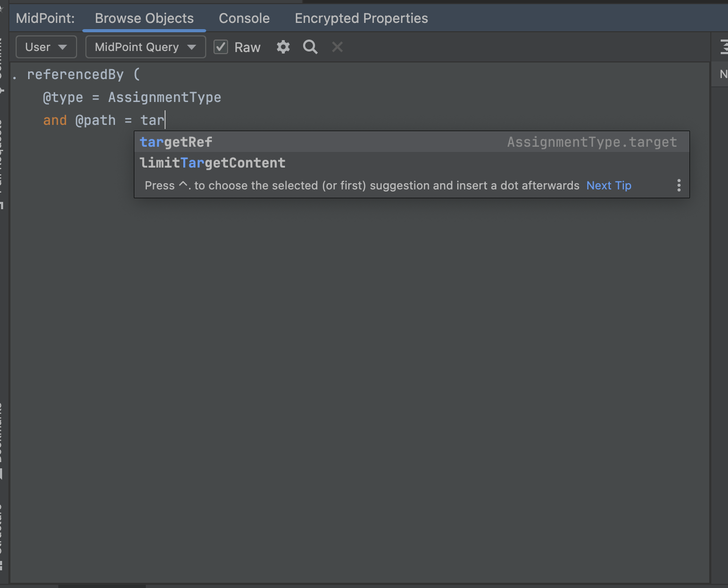
Task: Open the kebab menu in the suggestion popup
Action: [x=679, y=185]
